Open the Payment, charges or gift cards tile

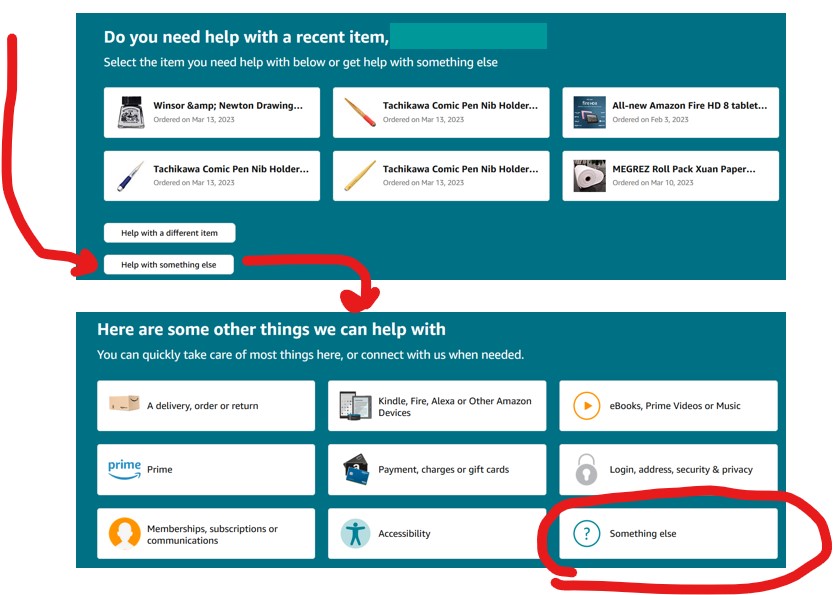(436, 468)
